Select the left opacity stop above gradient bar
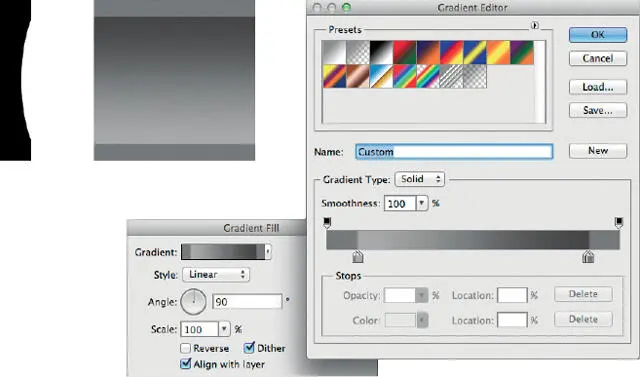The width and height of the screenshot is (640, 377). pyautogui.click(x=327, y=222)
